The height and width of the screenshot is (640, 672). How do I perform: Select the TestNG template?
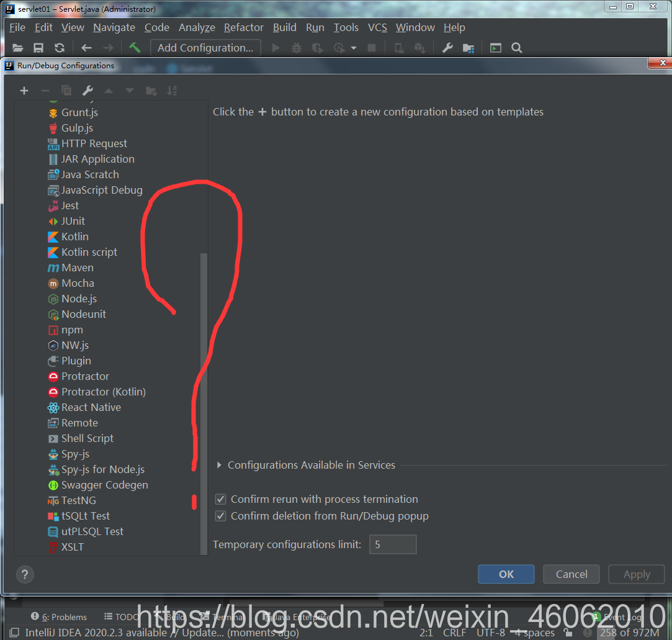(78, 500)
